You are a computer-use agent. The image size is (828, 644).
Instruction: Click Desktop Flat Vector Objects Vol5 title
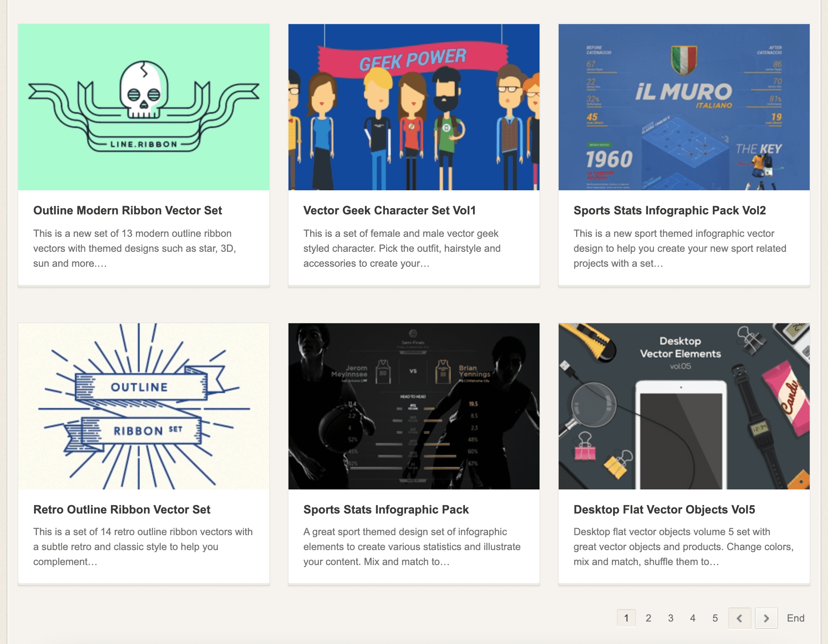pyautogui.click(x=664, y=509)
